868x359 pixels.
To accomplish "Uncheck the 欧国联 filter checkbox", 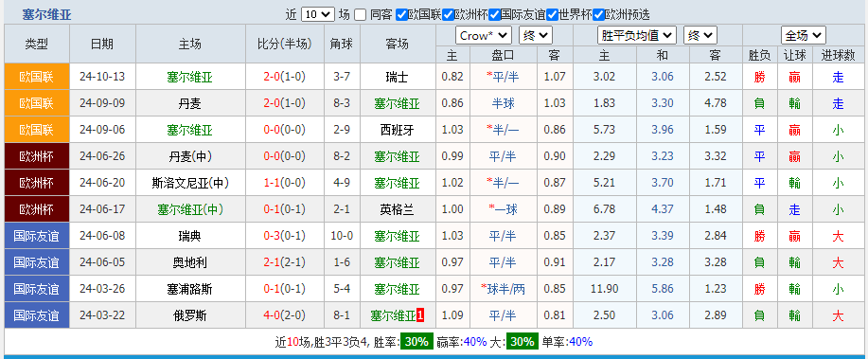I will pyautogui.click(x=402, y=15).
